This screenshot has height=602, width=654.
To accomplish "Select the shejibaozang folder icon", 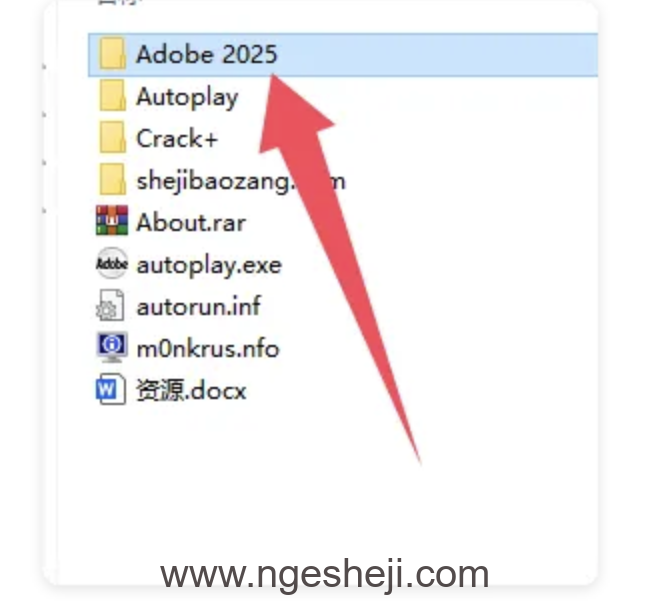I will click(112, 180).
